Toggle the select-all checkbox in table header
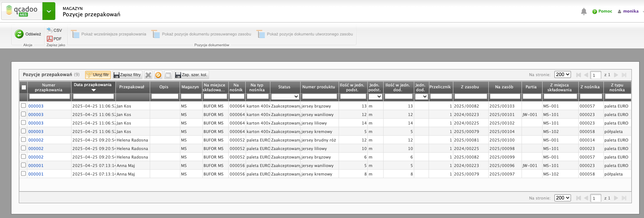 (24, 88)
